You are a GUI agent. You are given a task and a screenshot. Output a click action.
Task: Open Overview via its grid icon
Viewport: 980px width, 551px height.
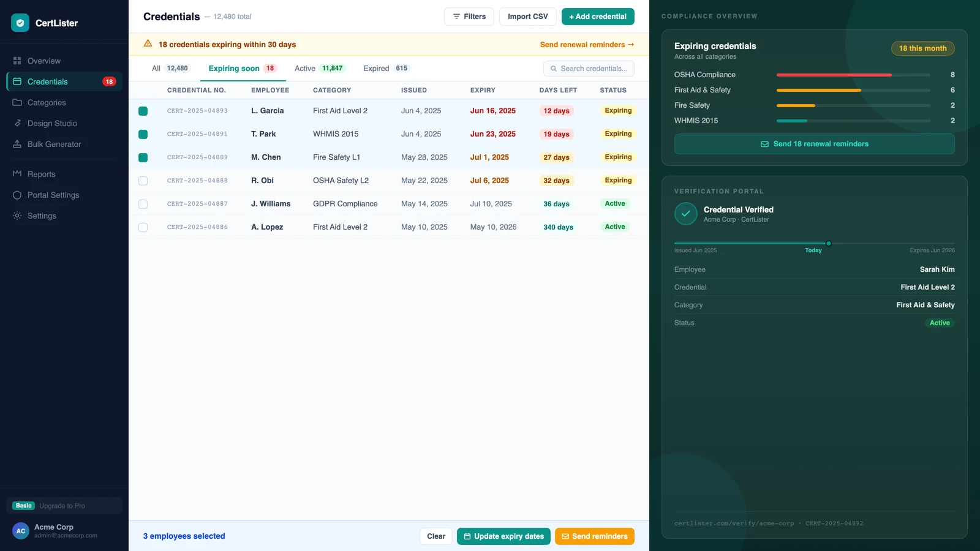click(17, 61)
